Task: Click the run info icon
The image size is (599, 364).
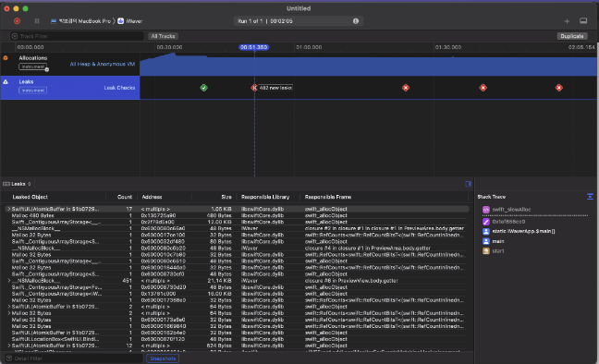Action: (x=356, y=21)
